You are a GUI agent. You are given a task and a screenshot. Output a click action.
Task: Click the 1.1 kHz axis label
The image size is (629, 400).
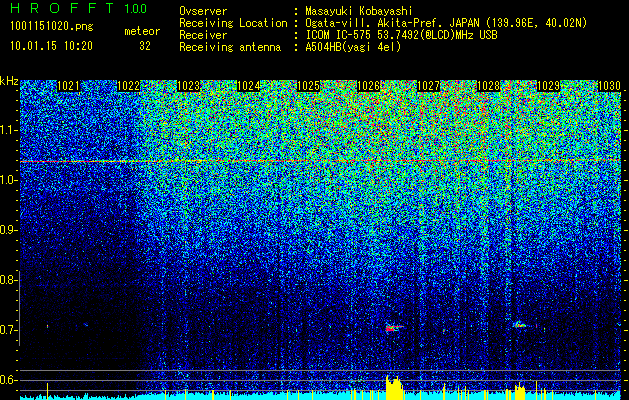(x=9, y=130)
